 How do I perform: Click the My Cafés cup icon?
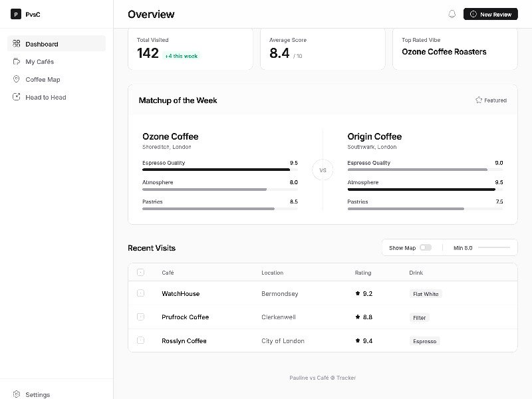click(17, 62)
